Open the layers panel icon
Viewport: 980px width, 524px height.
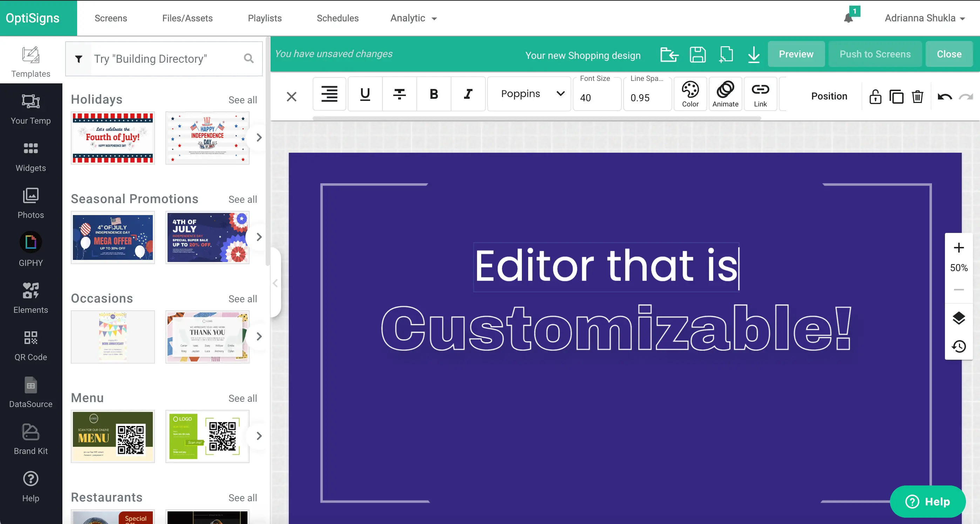[x=958, y=318]
